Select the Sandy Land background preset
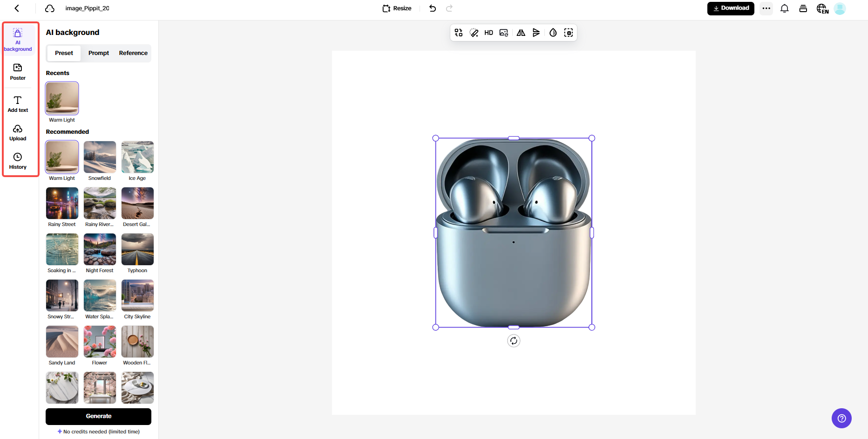 pos(62,342)
